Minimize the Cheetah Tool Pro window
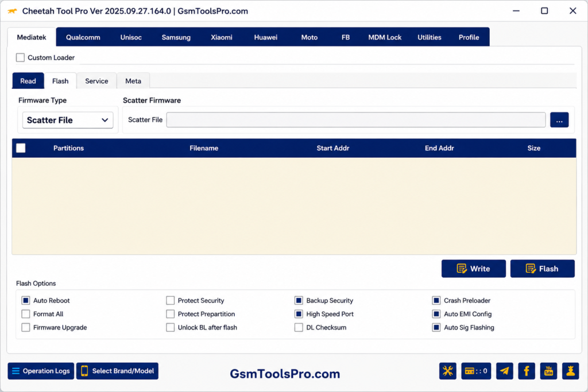Image resolution: width=588 pixels, height=392 pixels. [516, 11]
